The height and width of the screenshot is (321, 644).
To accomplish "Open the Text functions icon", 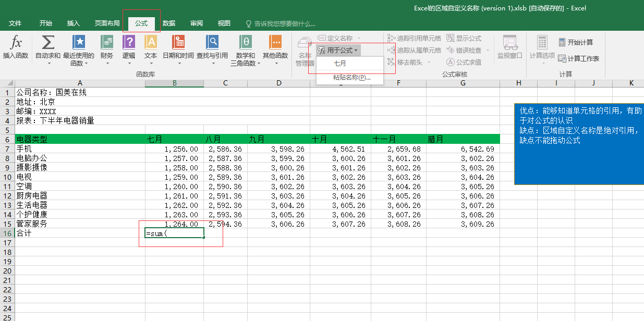I will click(x=151, y=43).
